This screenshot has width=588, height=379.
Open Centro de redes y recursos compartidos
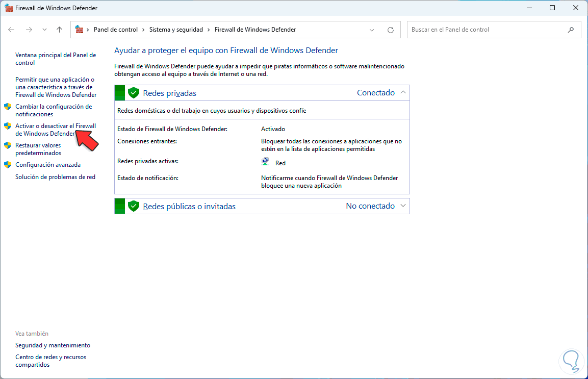(50, 361)
